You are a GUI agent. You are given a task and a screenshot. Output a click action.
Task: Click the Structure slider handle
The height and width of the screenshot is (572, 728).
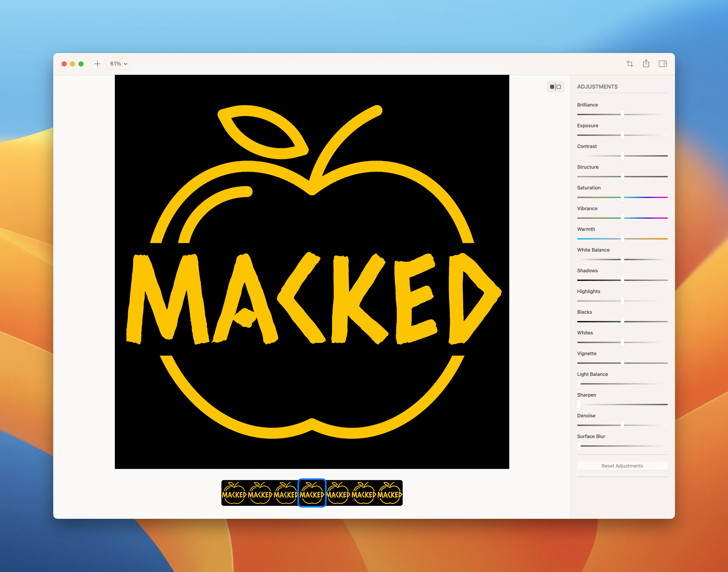[622, 177]
